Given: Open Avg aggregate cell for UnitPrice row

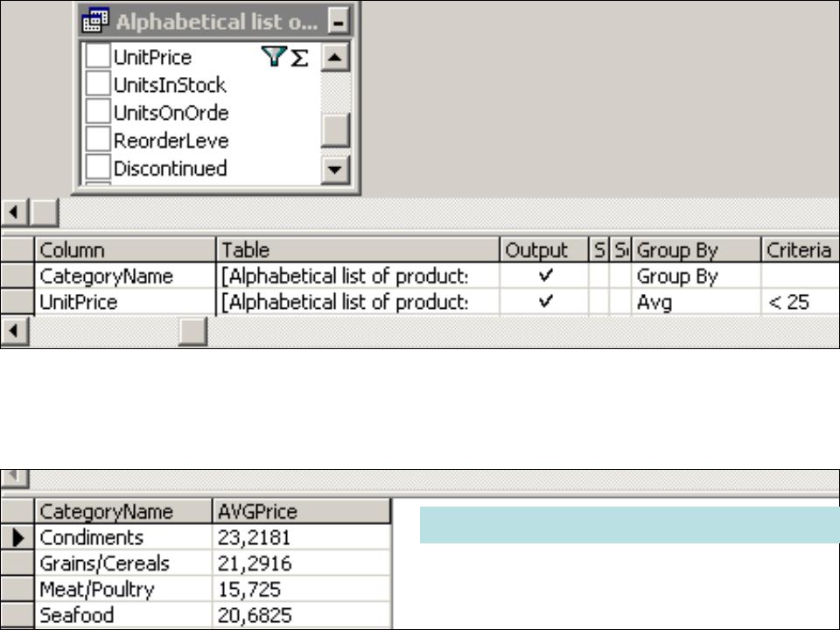Looking at the screenshot, I should pos(696,302).
